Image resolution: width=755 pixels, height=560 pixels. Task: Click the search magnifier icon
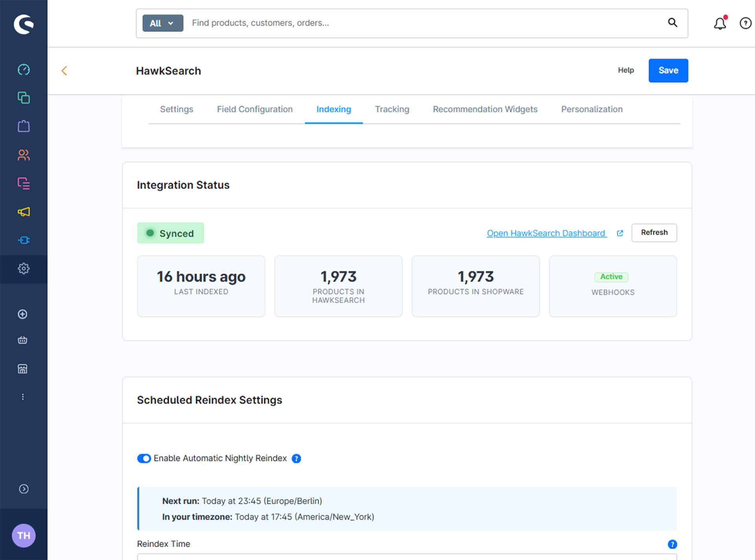(672, 23)
